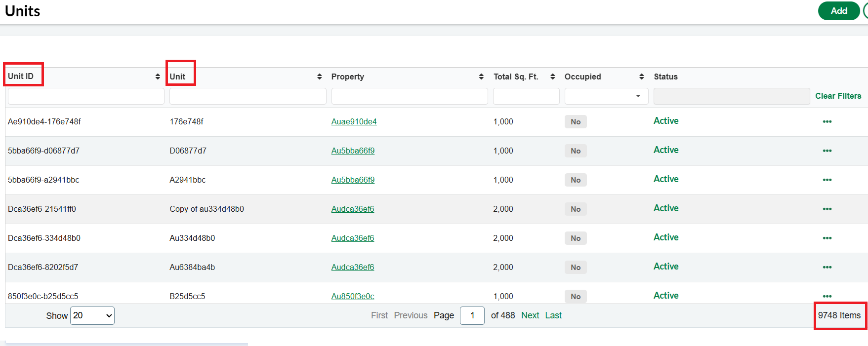Open actions menu for Copy of au334d48b0
Viewport: 868px width, 346px height.
pyautogui.click(x=827, y=209)
